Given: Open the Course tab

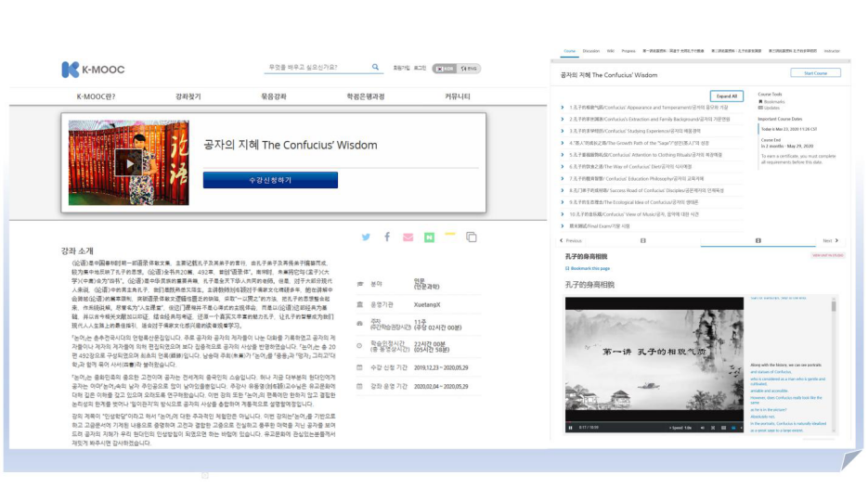Looking at the screenshot, I should [570, 51].
